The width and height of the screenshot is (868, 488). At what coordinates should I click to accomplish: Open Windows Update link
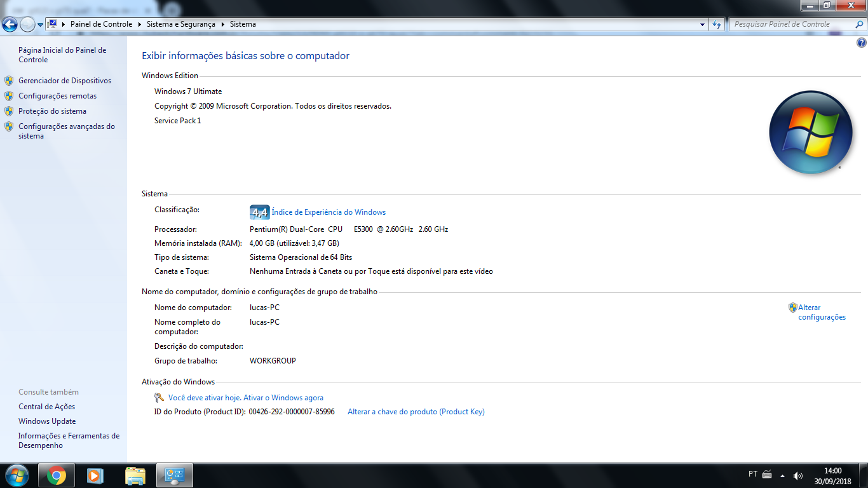[47, 421]
